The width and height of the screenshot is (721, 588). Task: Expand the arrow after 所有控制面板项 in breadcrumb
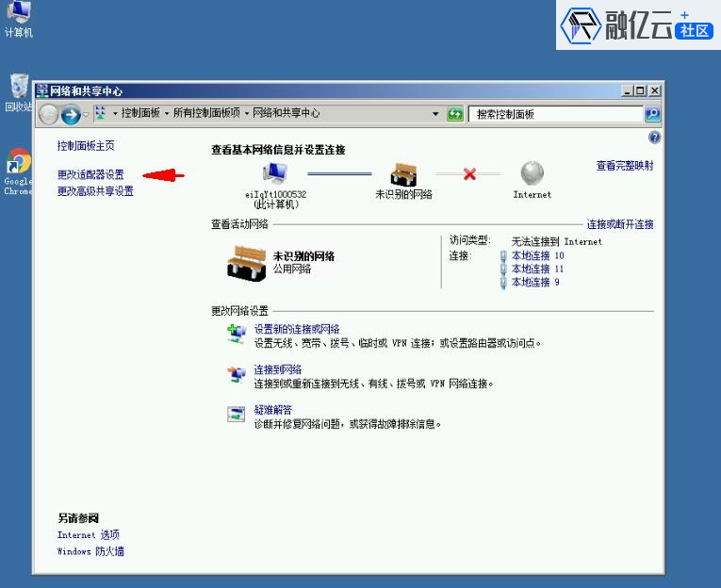click(247, 113)
